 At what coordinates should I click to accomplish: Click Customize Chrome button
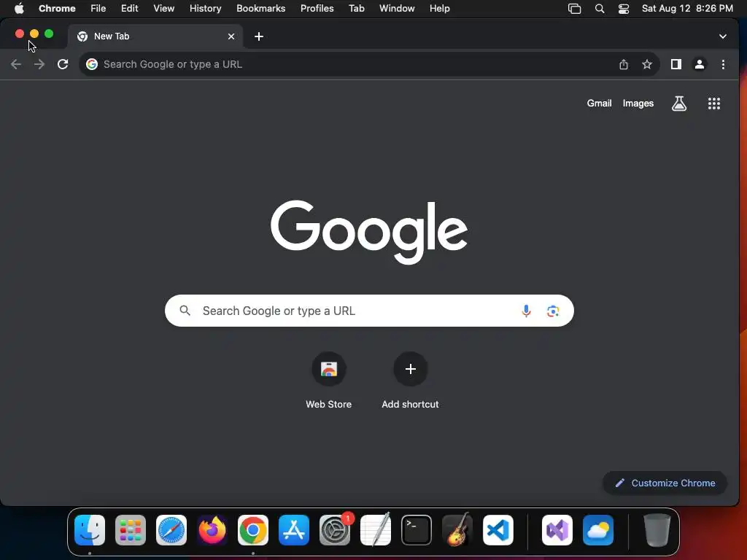coord(665,483)
